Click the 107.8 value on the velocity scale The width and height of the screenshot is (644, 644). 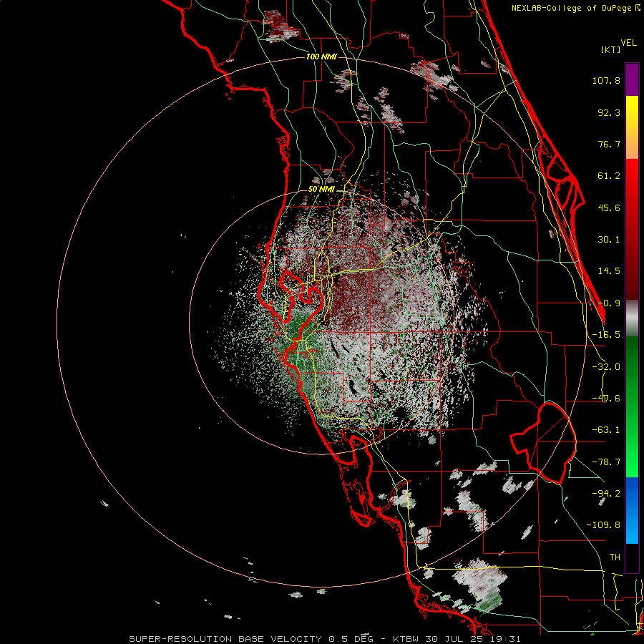click(x=606, y=80)
